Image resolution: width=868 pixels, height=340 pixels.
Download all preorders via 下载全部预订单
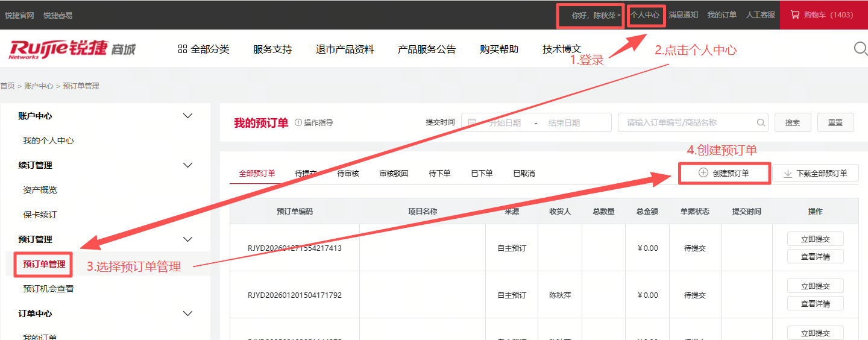(815, 173)
